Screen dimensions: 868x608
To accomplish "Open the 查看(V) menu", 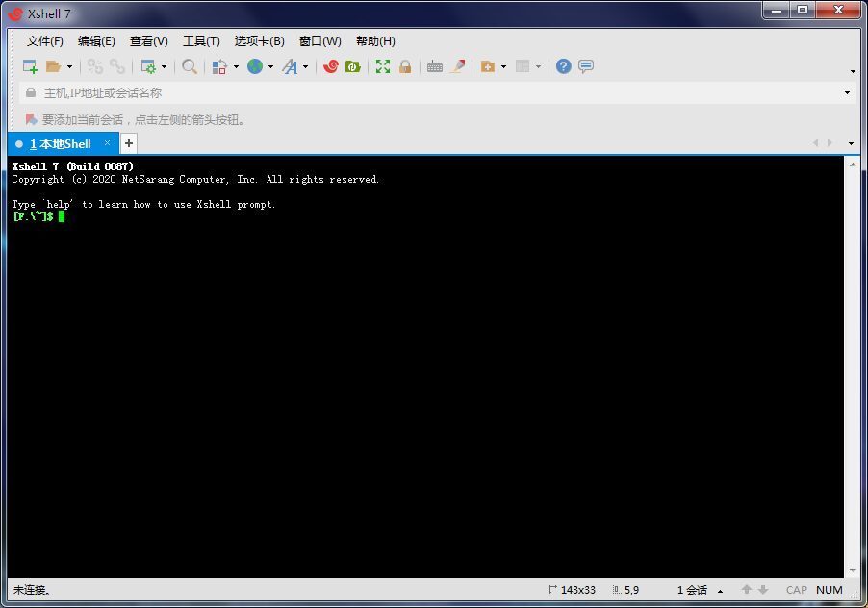I will click(x=149, y=41).
